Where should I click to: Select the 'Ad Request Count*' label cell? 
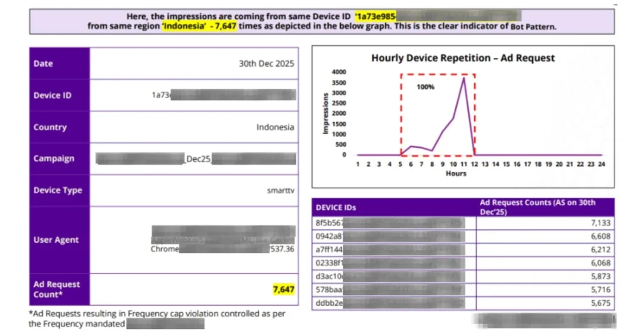click(59, 289)
